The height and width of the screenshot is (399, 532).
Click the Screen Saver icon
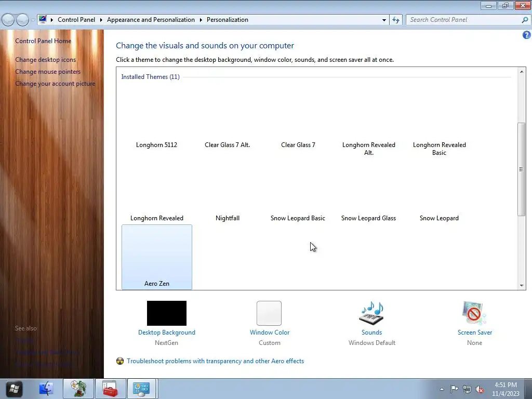pos(474,313)
